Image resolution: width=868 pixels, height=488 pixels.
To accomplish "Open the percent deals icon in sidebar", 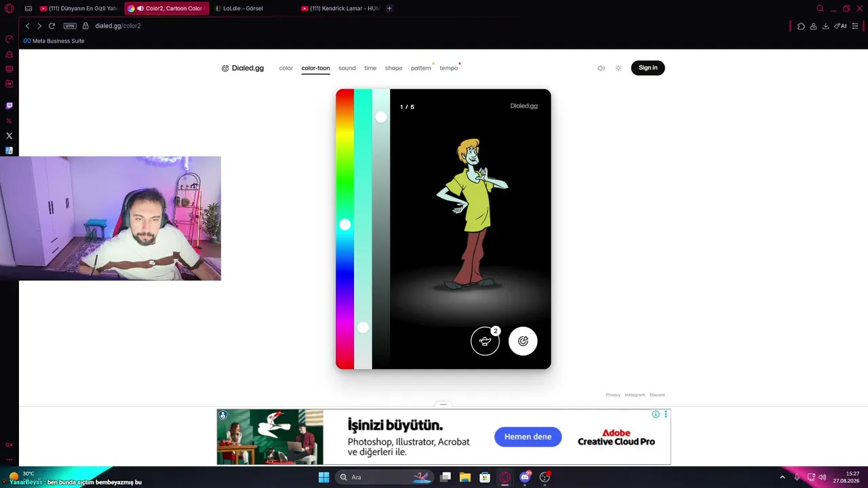I will tap(9, 121).
